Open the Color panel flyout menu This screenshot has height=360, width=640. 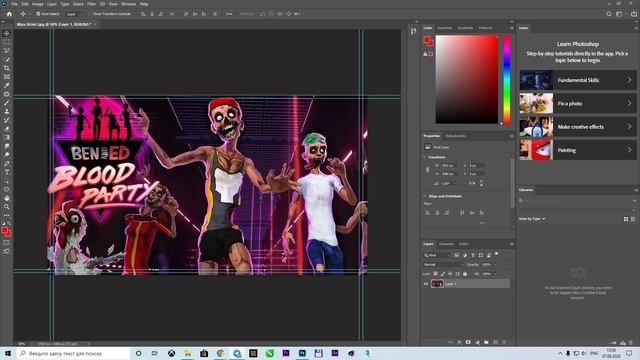click(x=511, y=28)
